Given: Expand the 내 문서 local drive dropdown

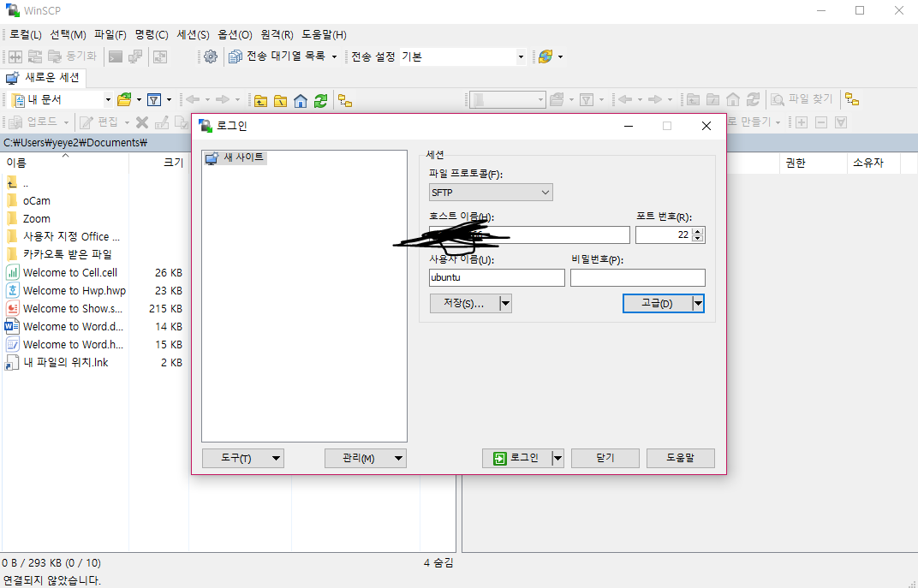Looking at the screenshot, I should [108, 100].
